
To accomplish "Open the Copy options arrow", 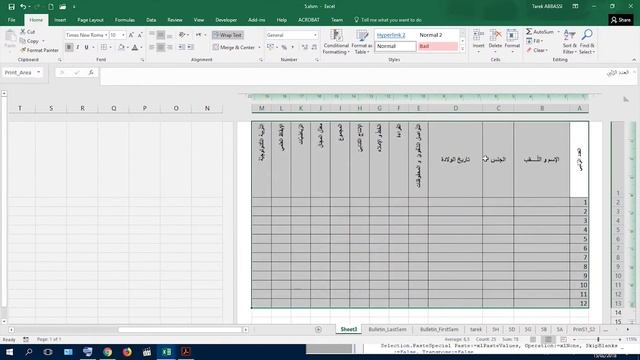I will [43, 41].
